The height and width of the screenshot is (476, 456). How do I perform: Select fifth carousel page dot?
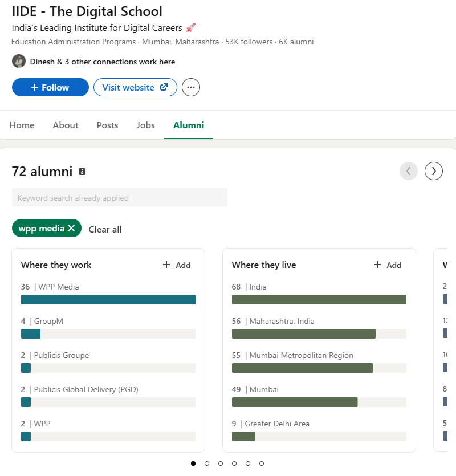click(248, 463)
